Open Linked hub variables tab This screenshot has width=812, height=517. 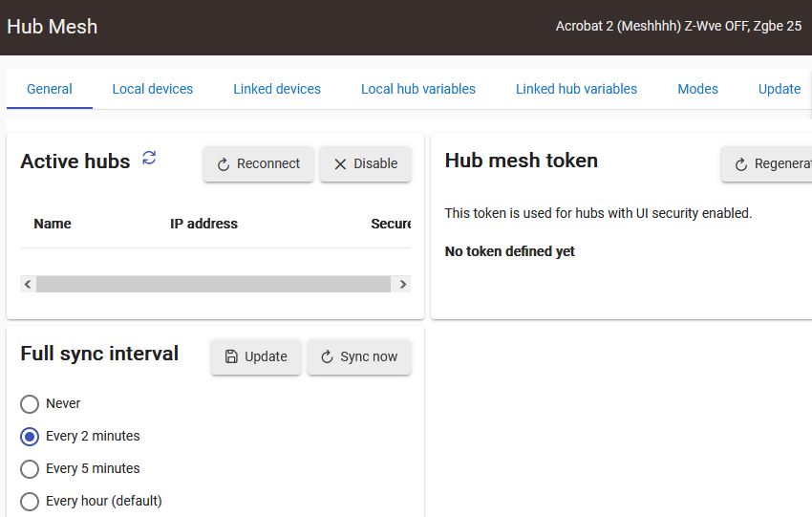[576, 89]
